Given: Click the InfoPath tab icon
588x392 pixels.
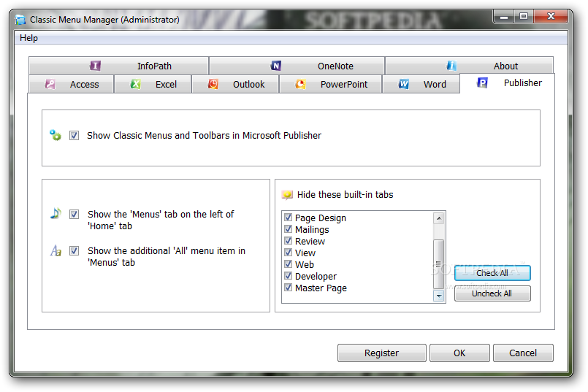Looking at the screenshot, I should click(95, 66).
